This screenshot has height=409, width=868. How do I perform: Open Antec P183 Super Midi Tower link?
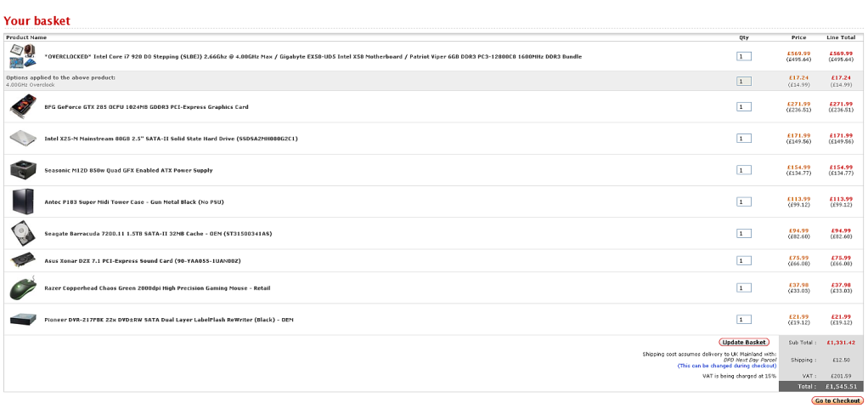coord(134,202)
